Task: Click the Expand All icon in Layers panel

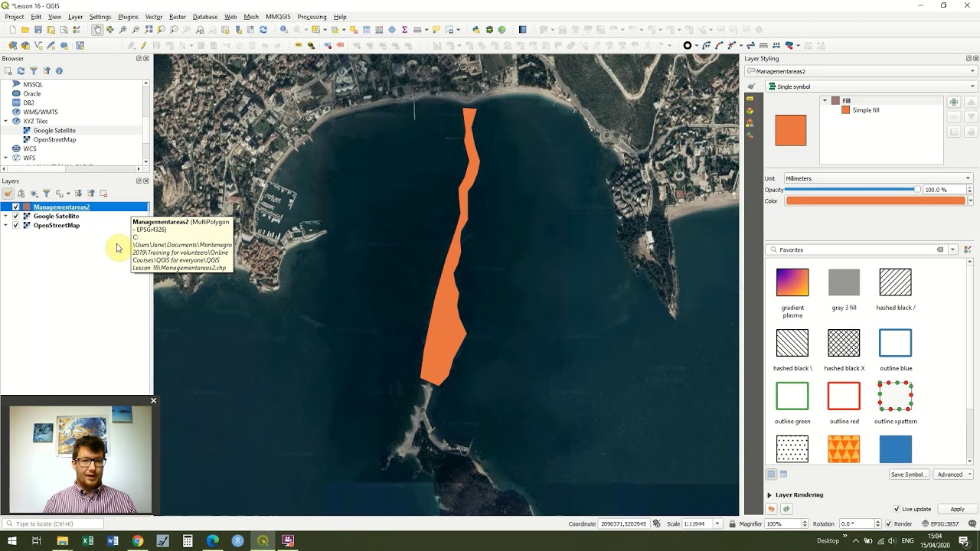Action: coord(78,194)
